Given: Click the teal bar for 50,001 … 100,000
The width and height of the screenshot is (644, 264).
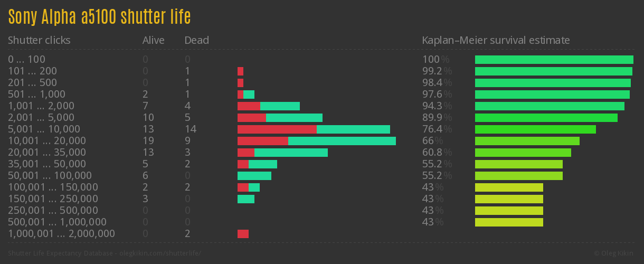Looking at the screenshot, I should [x=254, y=176].
